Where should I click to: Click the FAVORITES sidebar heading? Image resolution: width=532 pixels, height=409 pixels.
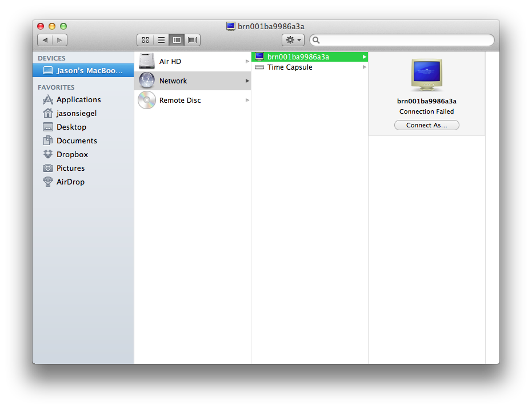tap(56, 87)
